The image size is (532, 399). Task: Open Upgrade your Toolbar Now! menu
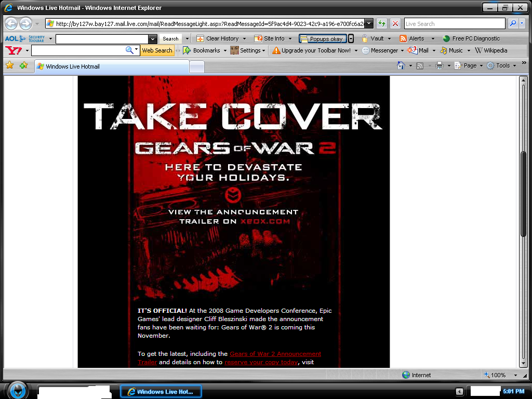(x=315, y=50)
